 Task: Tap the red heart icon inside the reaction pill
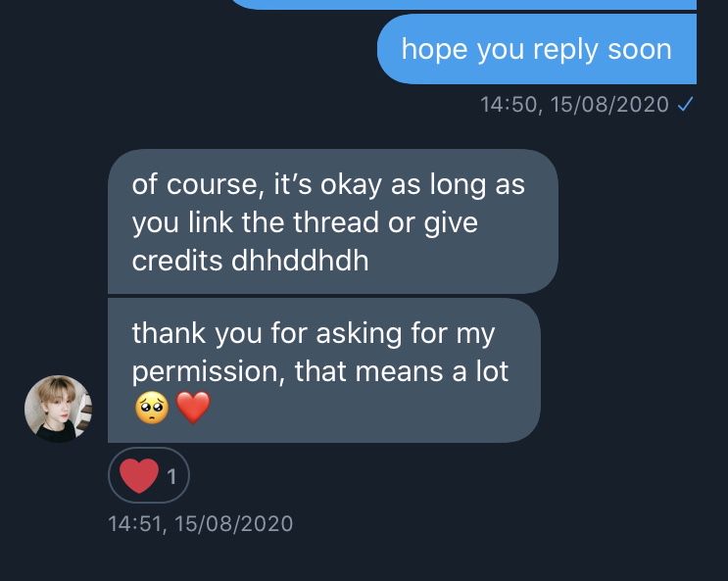[139, 475]
